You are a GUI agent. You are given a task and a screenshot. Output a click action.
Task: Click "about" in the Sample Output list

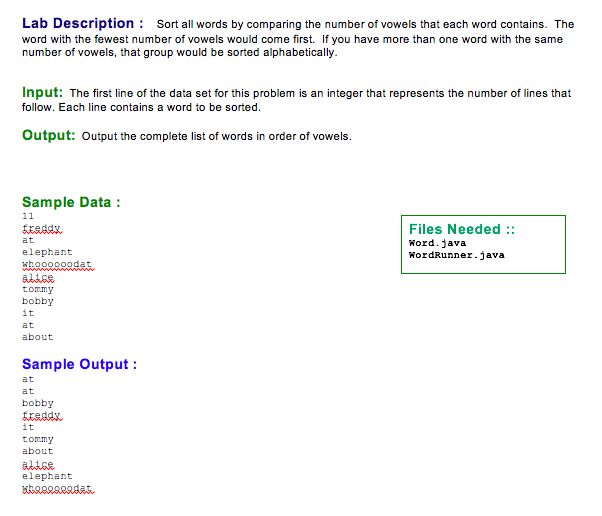click(x=37, y=451)
